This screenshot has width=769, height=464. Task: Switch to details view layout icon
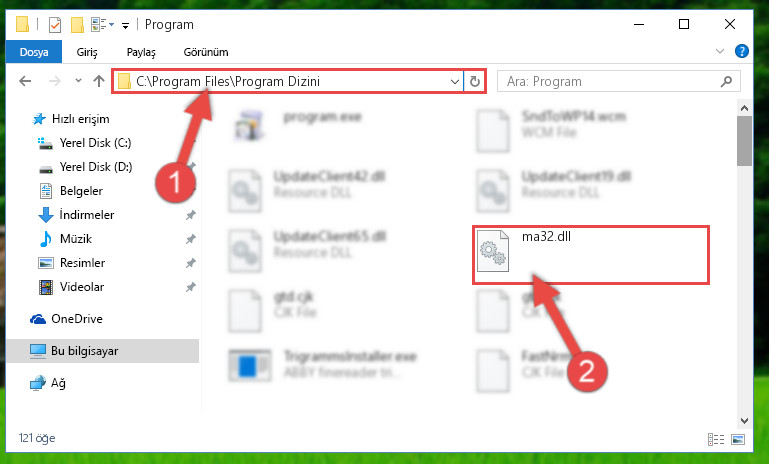tap(716, 439)
